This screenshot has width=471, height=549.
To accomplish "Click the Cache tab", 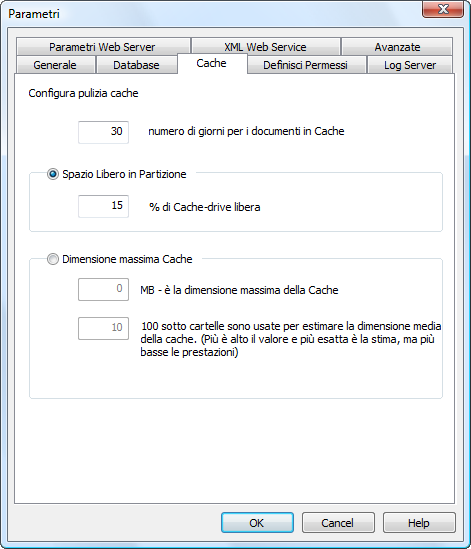I will click(x=212, y=63).
